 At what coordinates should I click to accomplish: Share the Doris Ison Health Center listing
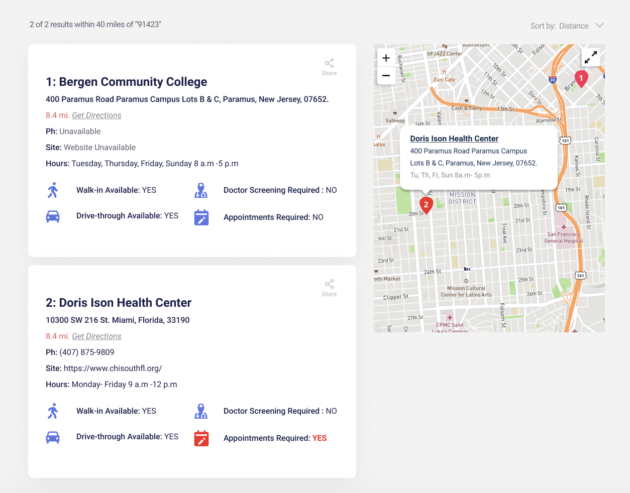tap(329, 288)
